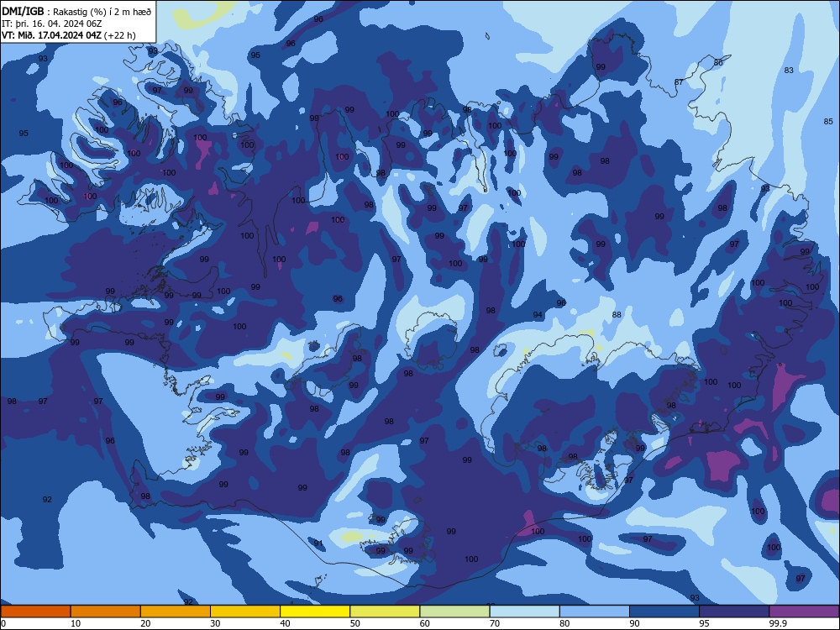Screen dimensions: 840x630
Task: Click the legend tick label '30'
Action: (215, 623)
